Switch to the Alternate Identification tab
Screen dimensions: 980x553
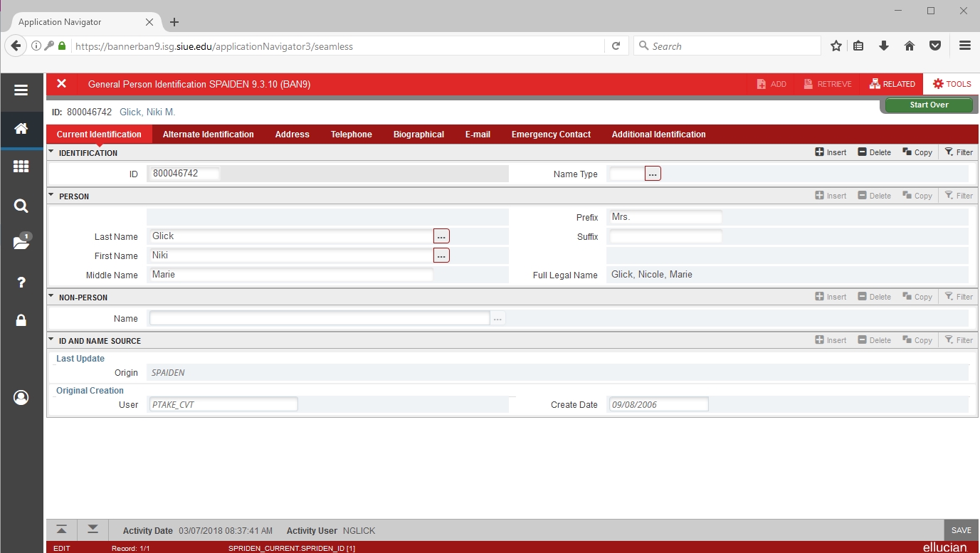pos(208,135)
